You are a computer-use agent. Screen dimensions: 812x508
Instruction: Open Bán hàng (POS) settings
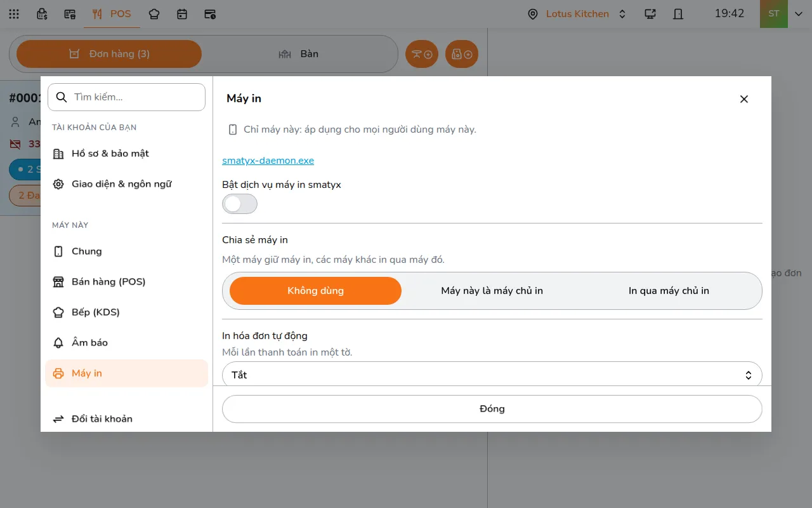coord(127,282)
